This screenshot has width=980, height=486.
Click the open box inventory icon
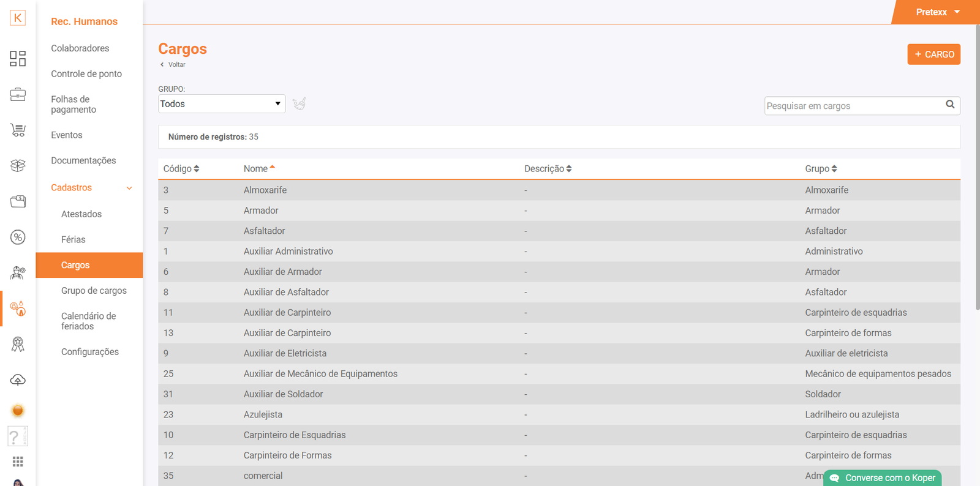point(18,165)
